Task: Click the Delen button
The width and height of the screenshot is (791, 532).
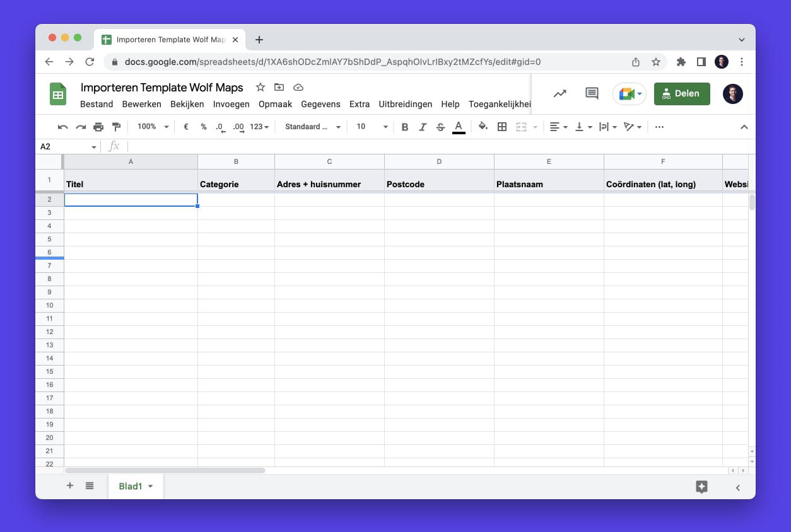Action: tap(682, 93)
